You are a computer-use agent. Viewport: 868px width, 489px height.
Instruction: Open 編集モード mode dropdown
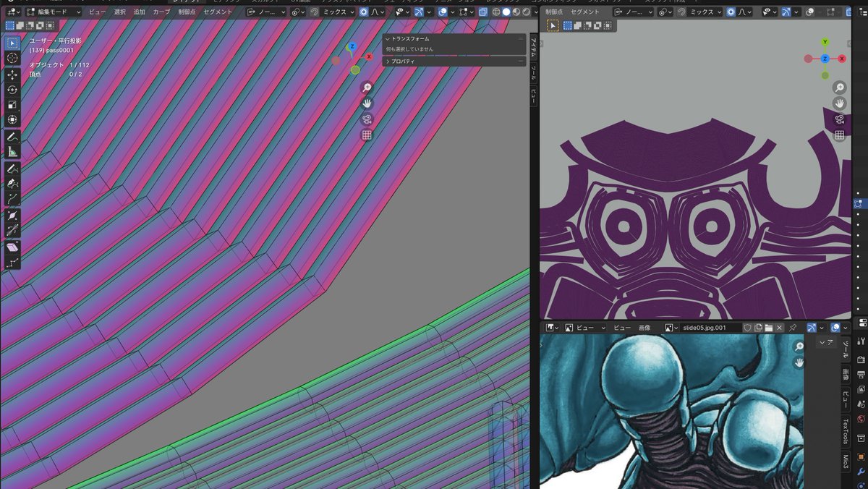click(x=54, y=12)
